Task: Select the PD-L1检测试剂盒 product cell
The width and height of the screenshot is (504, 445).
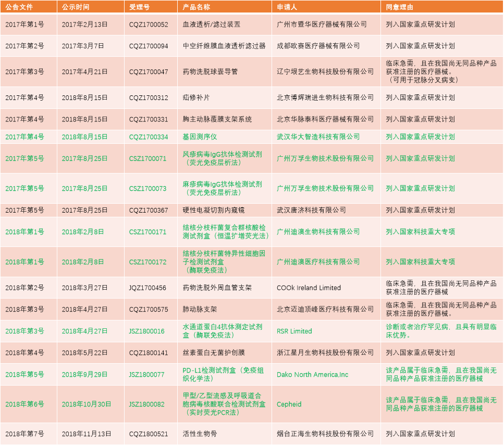Action: coord(223,374)
